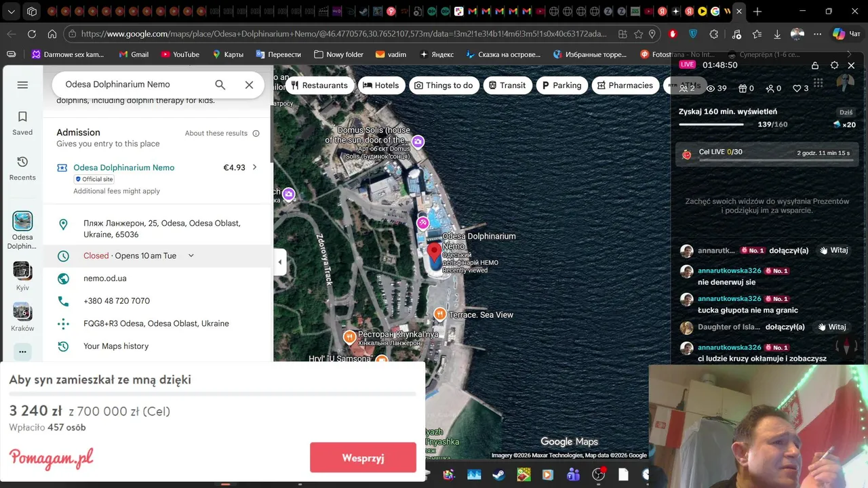Image resolution: width=868 pixels, height=488 pixels.
Task: Filter the map by Transit
Action: click(507, 85)
